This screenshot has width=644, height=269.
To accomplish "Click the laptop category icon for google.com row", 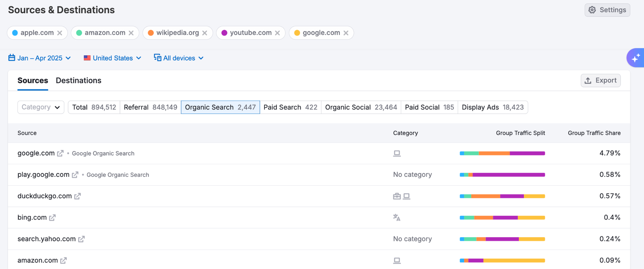I will point(397,153).
